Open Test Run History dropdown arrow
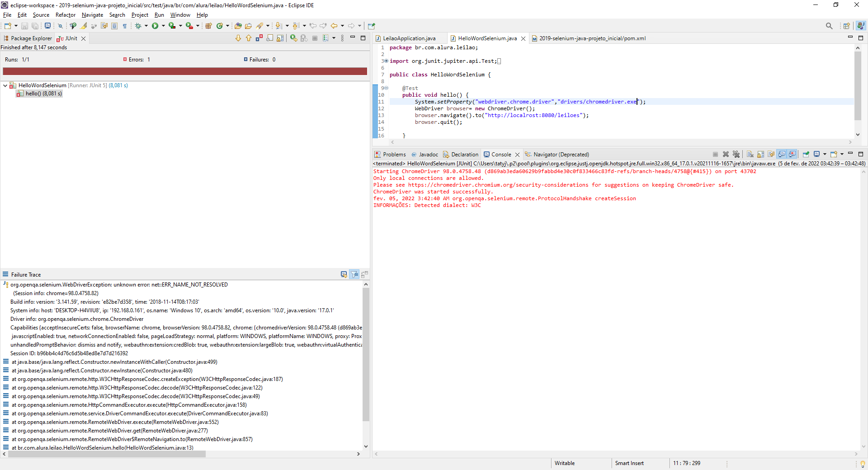Image resolution: width=868 pixels, height=470 pixels. click(334, 38)
